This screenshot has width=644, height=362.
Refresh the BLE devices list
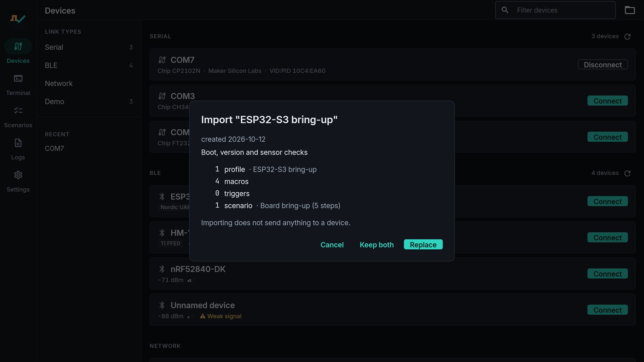pyautogui.click(x=627, y=173)
